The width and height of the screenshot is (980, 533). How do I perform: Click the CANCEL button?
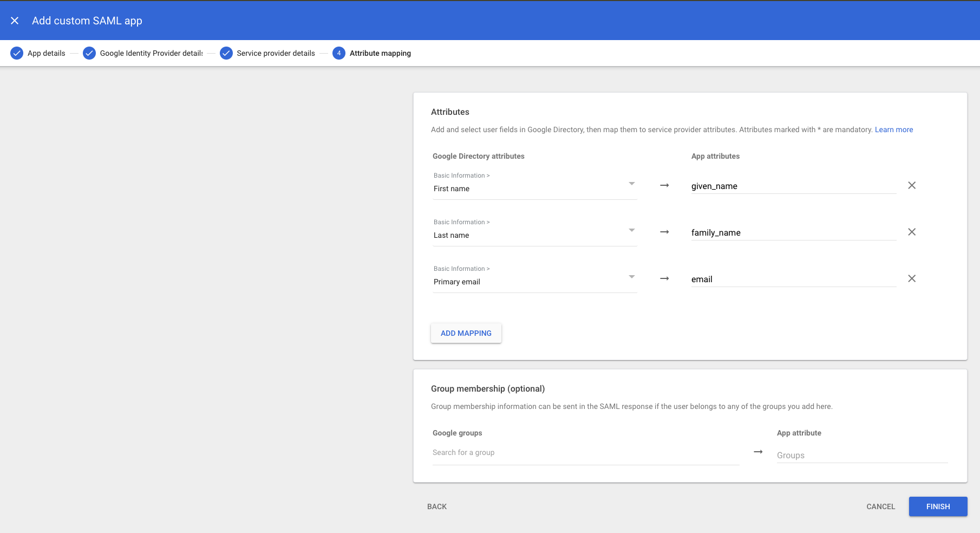(880, 506)
